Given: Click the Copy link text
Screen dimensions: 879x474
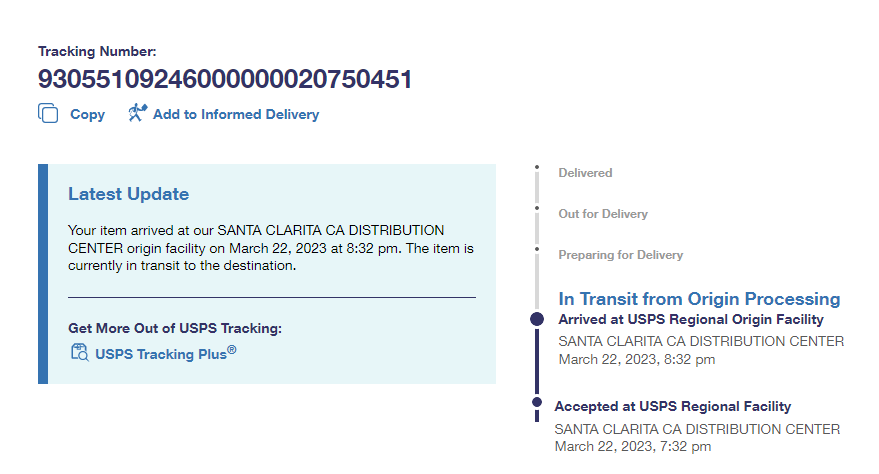Looking at the screenshot, I should pos(87,115).
